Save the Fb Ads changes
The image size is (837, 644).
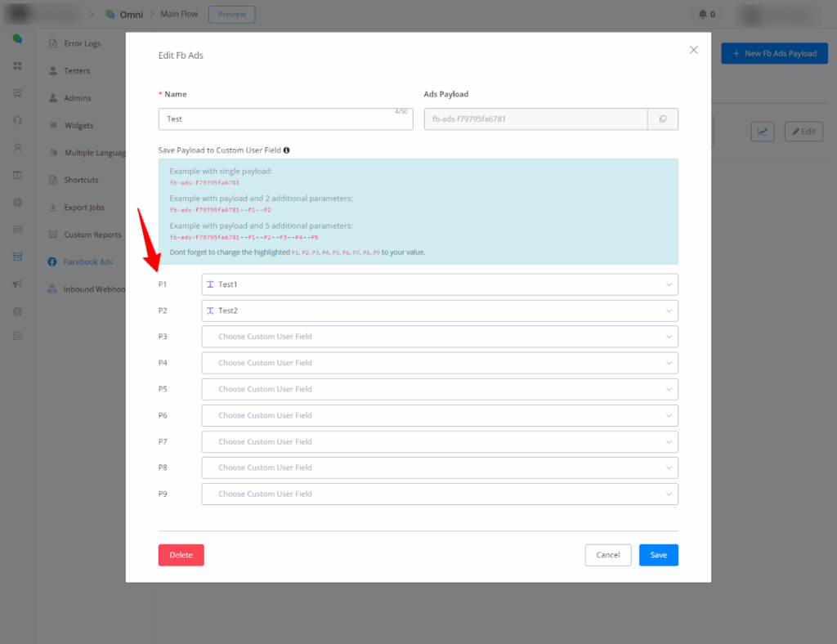tap(658, 555)
